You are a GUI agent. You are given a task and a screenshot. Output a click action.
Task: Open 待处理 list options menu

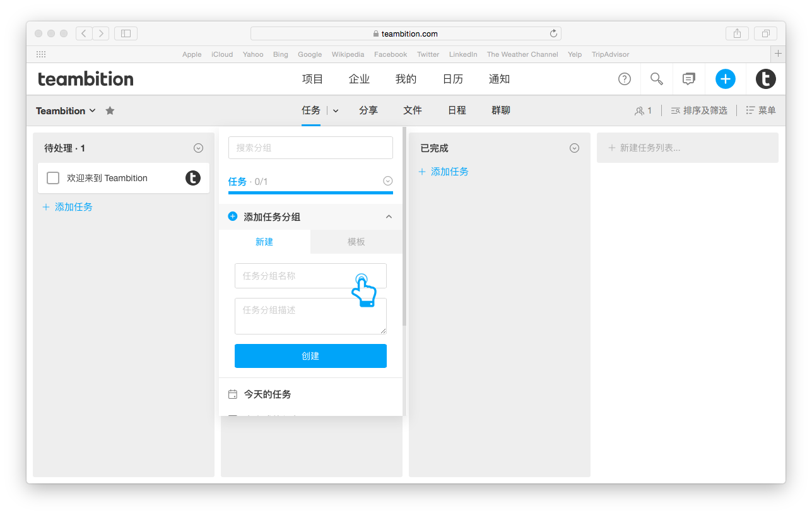click(198, 148)
